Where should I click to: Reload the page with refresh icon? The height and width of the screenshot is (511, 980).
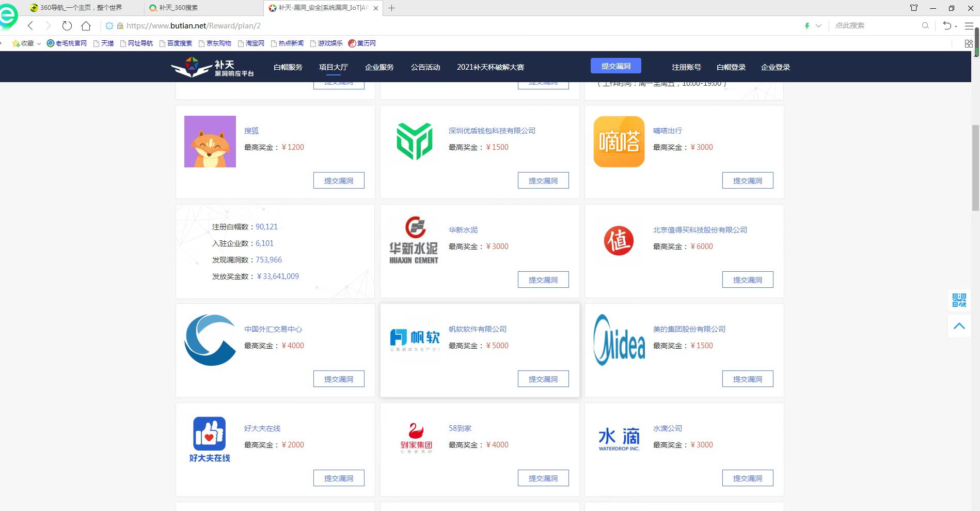(67, 25)
